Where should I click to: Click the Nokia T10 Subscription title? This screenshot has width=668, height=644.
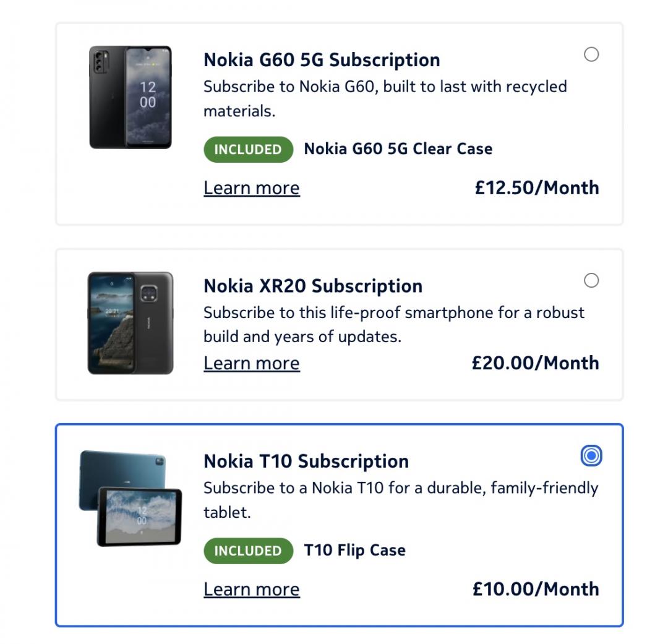pos(307,462)
